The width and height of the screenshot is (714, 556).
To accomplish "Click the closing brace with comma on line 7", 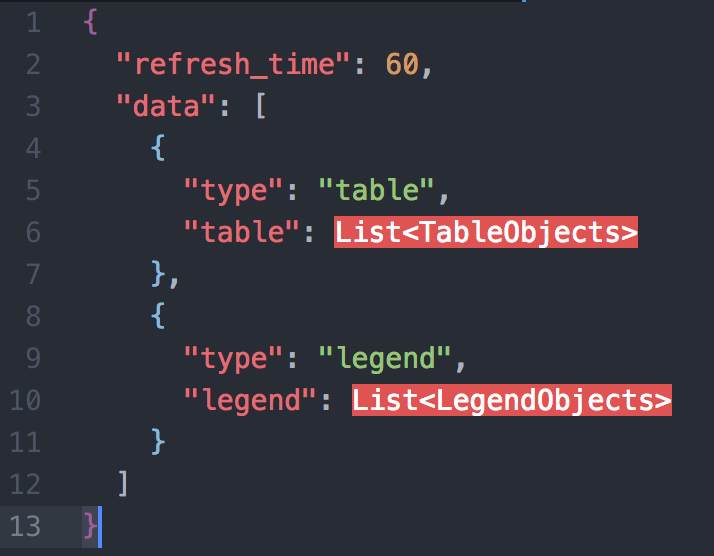I will pyautogui.click(x=165, y=274).
